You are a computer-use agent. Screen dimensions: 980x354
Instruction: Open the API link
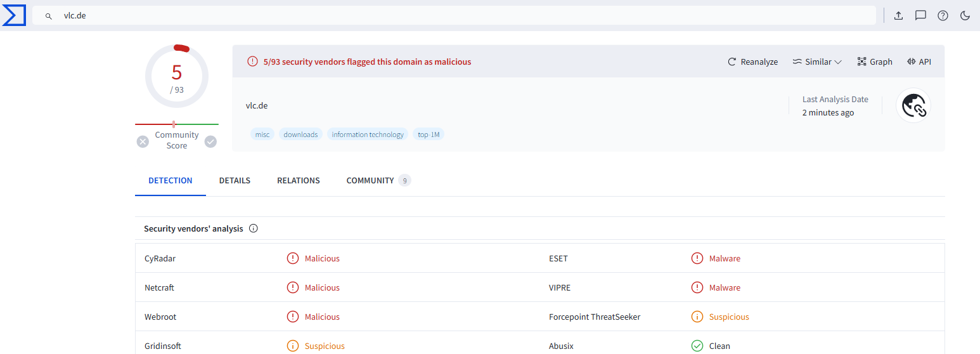(919, 62)
